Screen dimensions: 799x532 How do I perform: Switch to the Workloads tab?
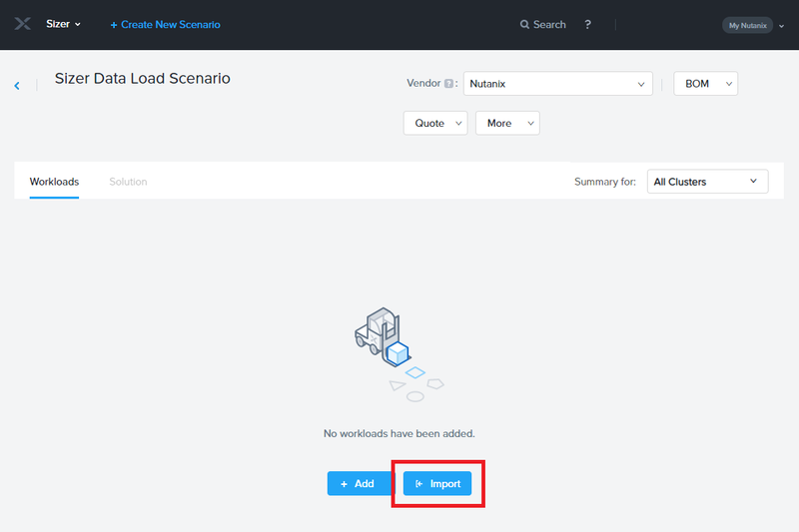coord(54,182)
